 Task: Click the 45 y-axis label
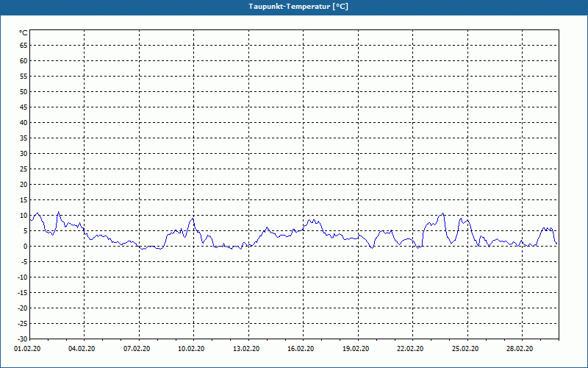tap(24, 107)
